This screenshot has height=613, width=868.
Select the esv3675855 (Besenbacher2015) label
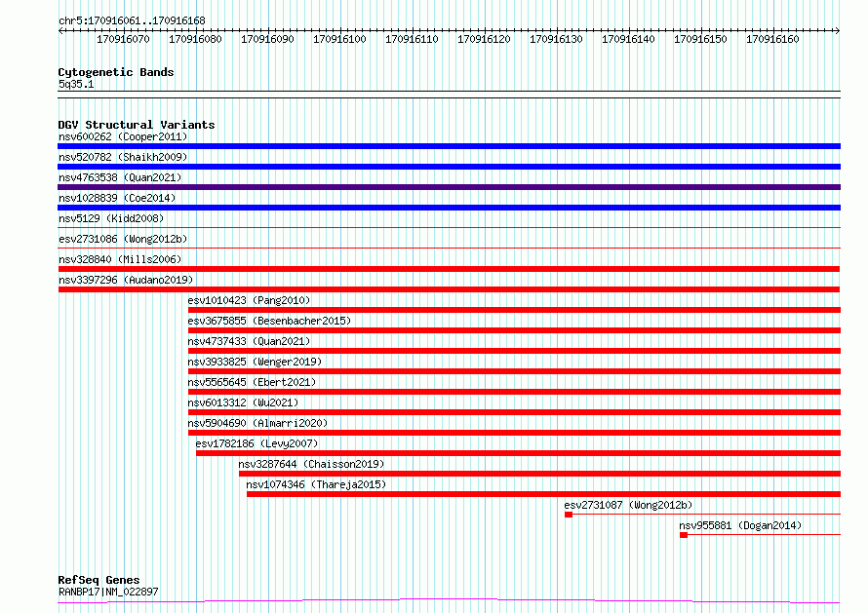[x=269, y=321]
